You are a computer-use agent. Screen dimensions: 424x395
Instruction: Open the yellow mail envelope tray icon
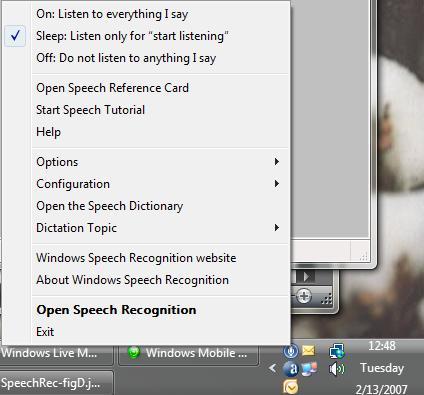pos(308,350)
